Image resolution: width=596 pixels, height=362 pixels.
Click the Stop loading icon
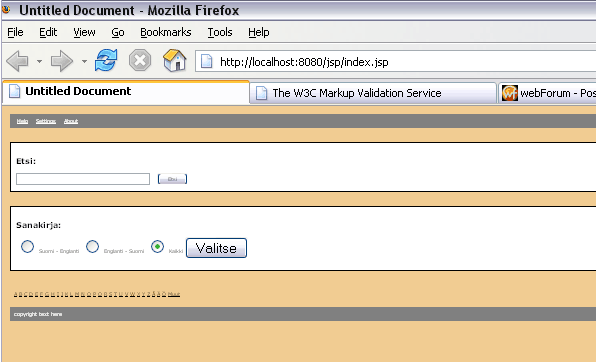pos(140,60)
